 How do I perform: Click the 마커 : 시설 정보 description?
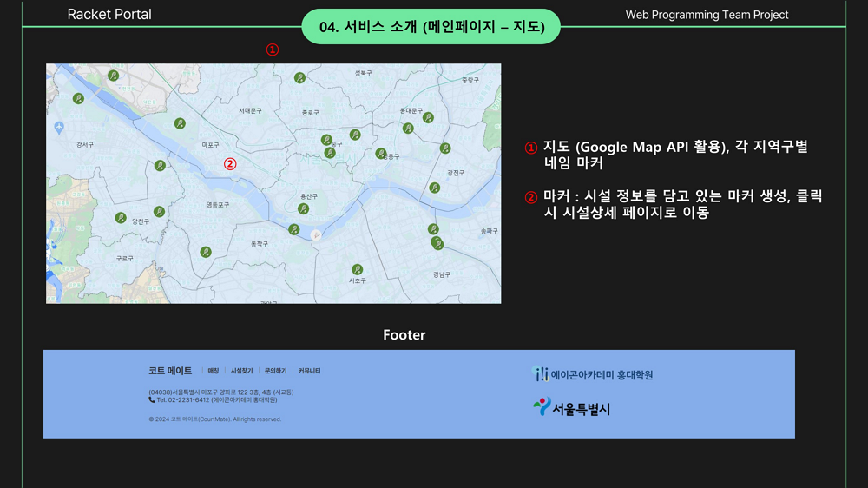click(682, 204)
